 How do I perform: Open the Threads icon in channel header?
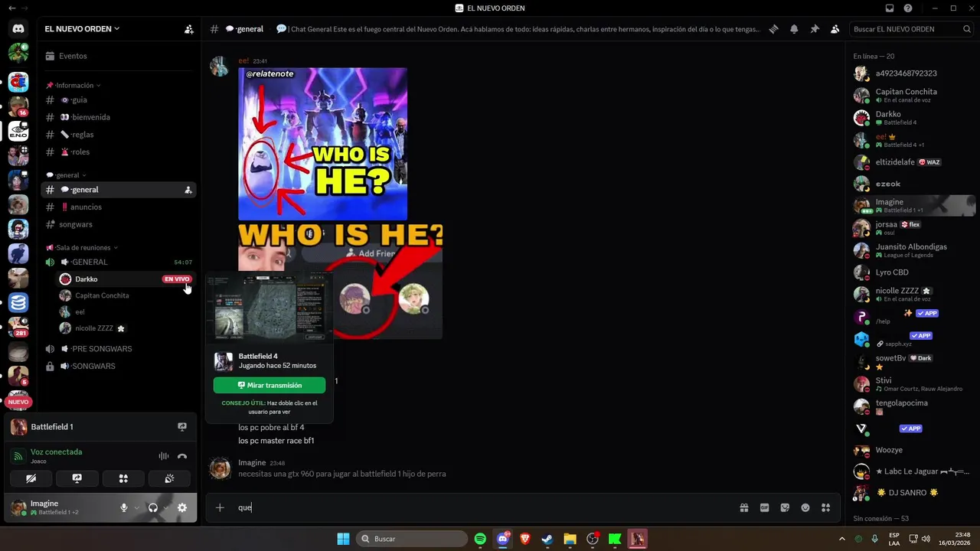click(x=774, y=29)
